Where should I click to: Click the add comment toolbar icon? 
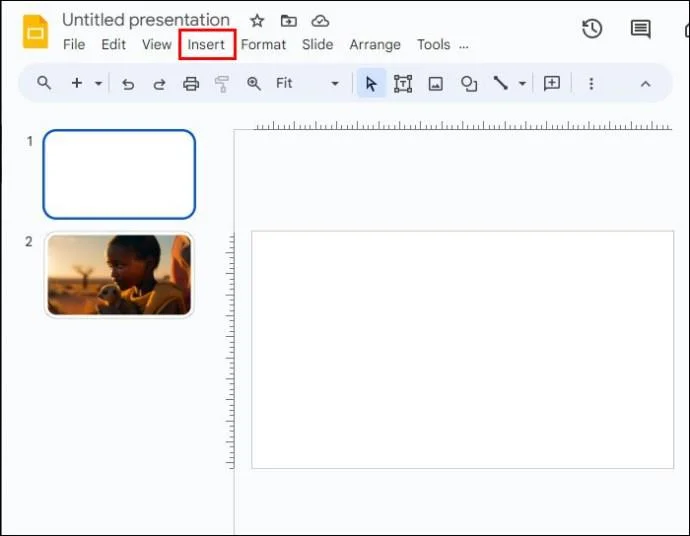pyautogui.click(x=552, y=83)
